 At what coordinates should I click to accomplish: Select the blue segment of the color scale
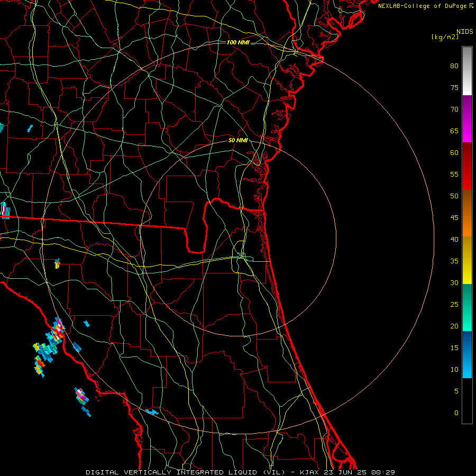pos(467,354)
